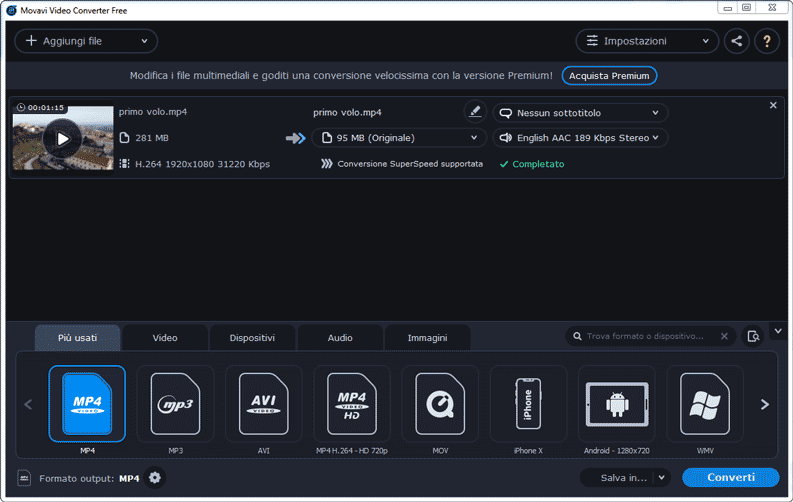Expand the Nessun sottotitolo dropdown
Viewport: 793px width, 502px height.
pyautogui.click(x=580, y=113)
